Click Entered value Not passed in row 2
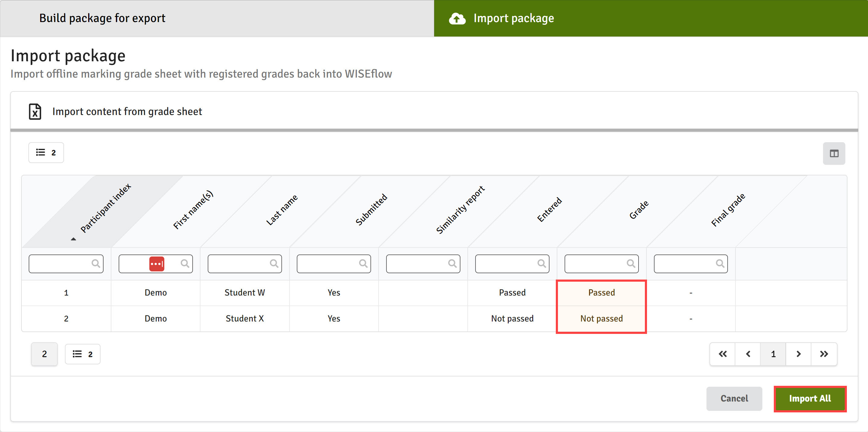The width and height of the screenshot is (868, 432). (x=512, y=318)
